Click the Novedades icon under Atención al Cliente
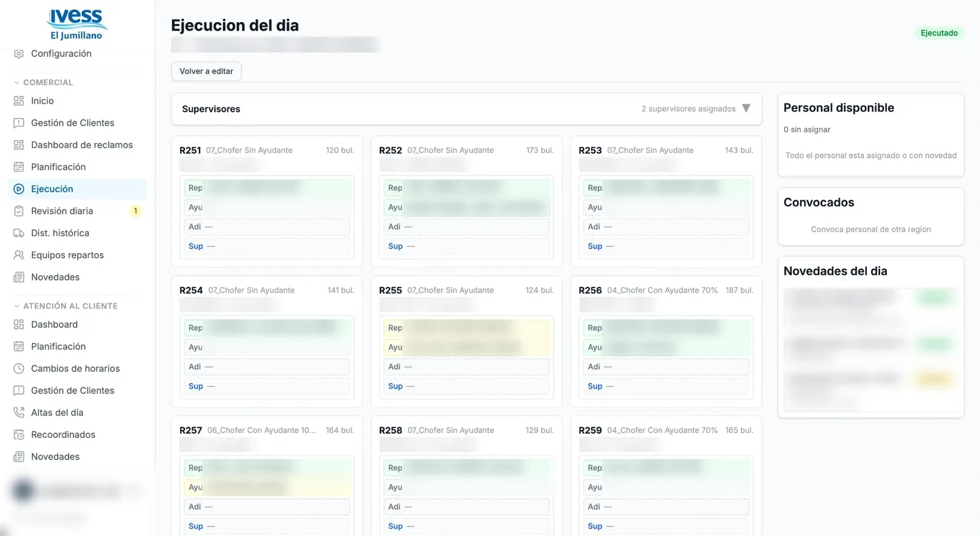 19,457
